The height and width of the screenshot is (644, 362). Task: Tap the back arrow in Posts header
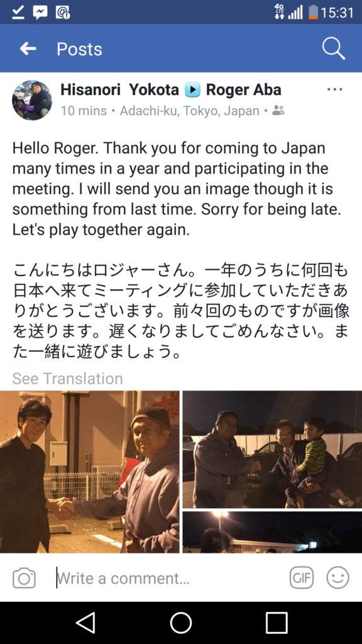(x=28, y=49)
